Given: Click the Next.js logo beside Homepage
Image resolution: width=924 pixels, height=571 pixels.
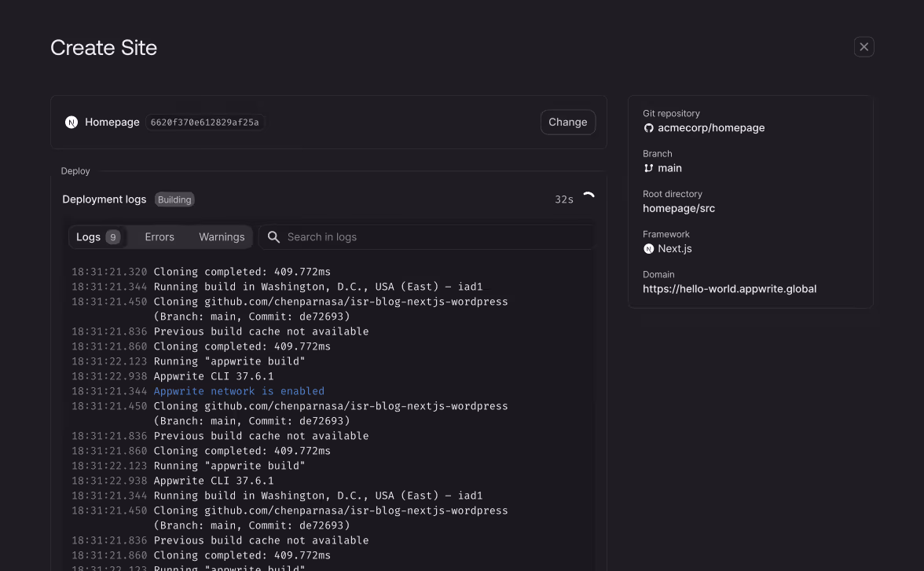Looking at the screenshot, I should click(71, 122).
